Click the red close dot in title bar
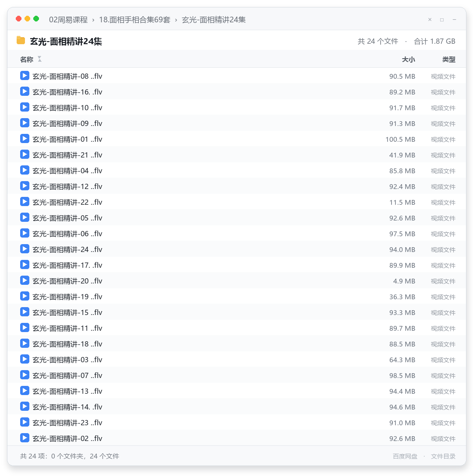 18,19
